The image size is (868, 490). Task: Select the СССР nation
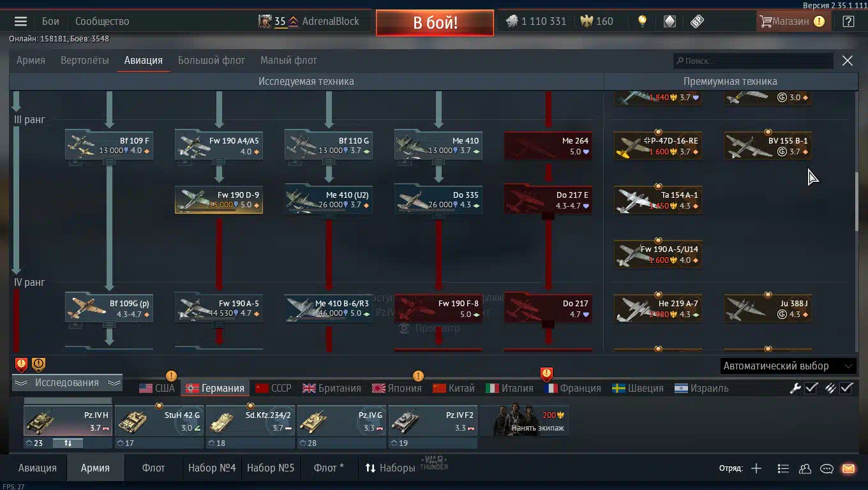click(273, 388)
